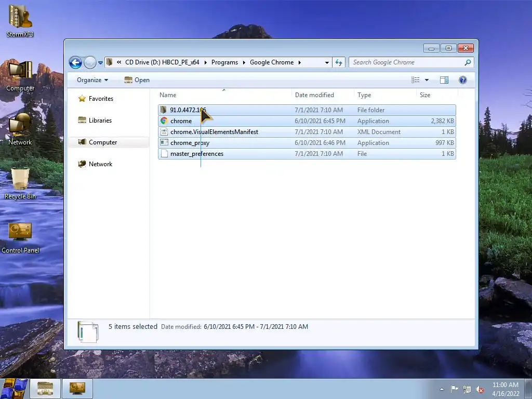Click the second taskbar program button
Screen dimensions: 532x399
[x=77, y=389]
